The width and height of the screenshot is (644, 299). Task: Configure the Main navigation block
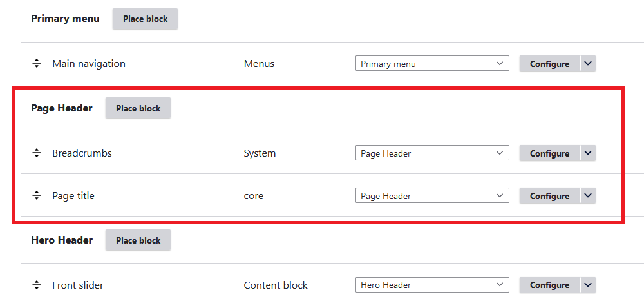(549, 64)
